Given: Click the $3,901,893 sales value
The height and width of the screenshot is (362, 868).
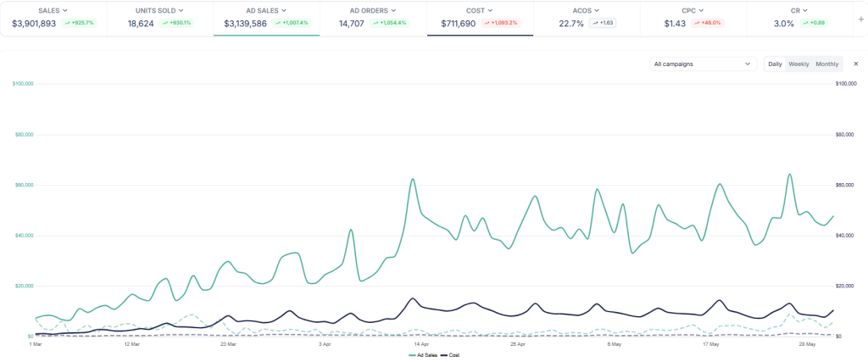Looking at the screenshot, I should coord(34,24).
